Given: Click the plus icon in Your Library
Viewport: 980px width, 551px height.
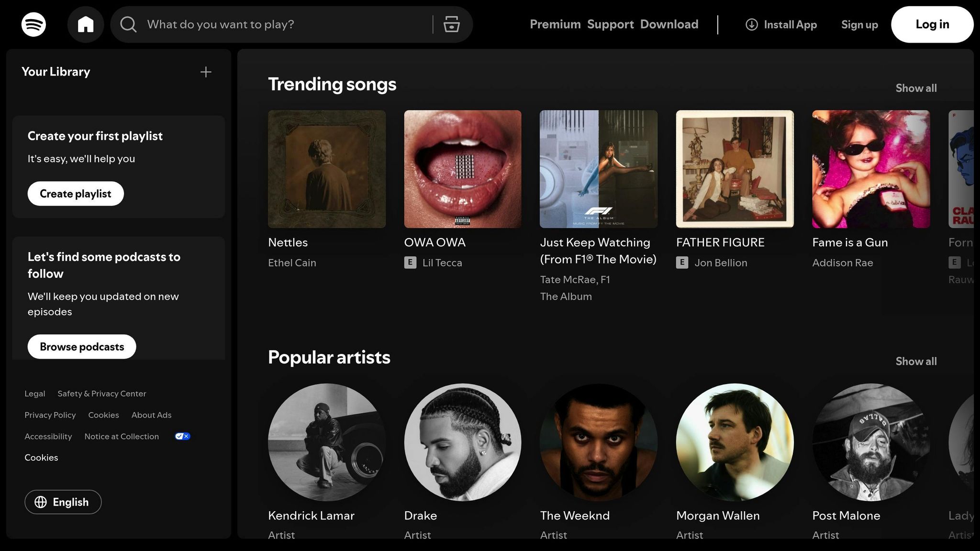Looking at the screenshot, I should [x=206, y=72].
